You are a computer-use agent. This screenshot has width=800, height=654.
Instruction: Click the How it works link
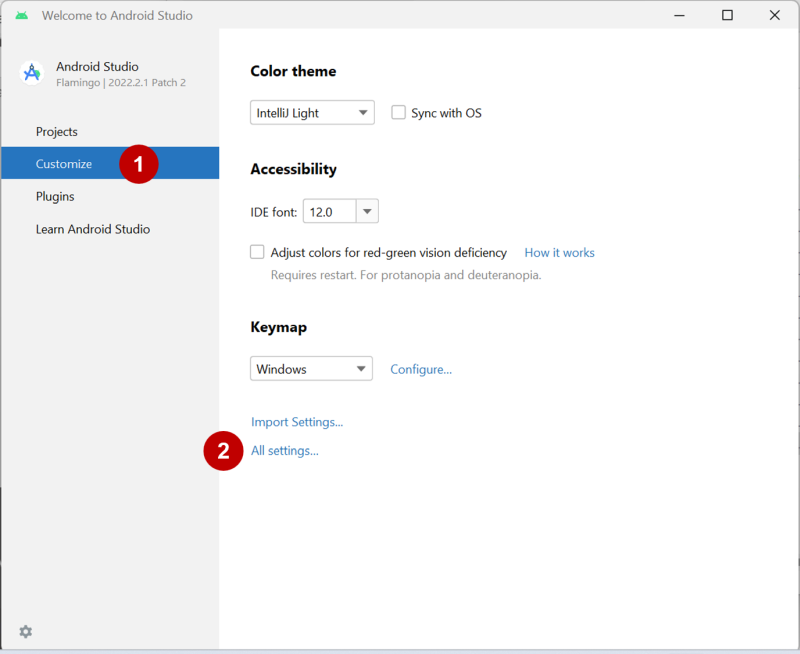[560, 253]
